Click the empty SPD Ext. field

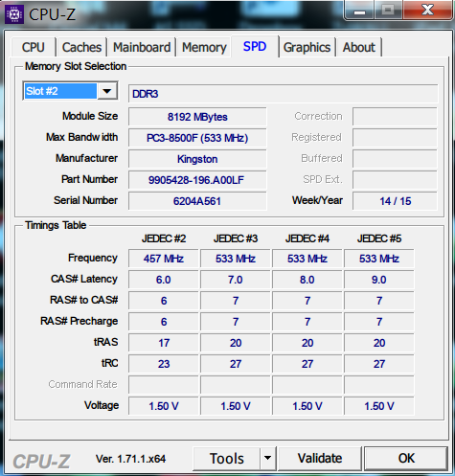tap(395, 180)
